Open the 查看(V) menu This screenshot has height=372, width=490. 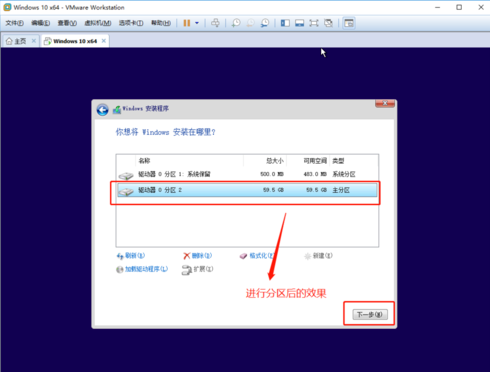click(x=67, y=23)
